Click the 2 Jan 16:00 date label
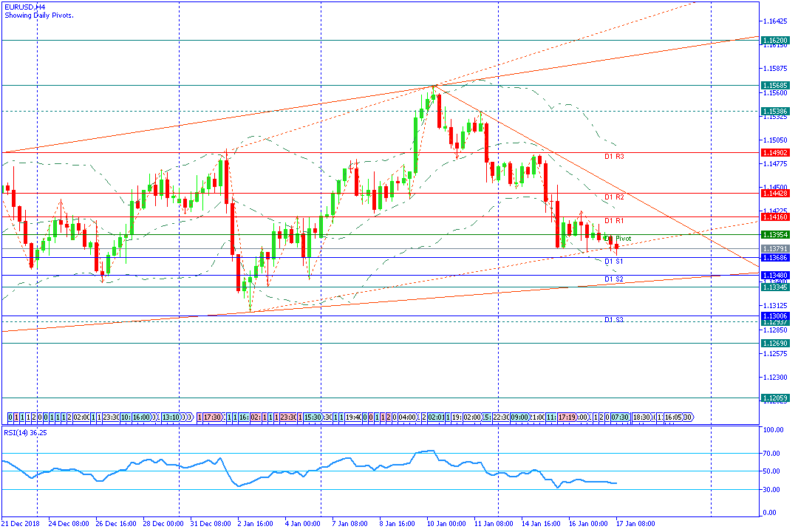 tap(255, 524)
